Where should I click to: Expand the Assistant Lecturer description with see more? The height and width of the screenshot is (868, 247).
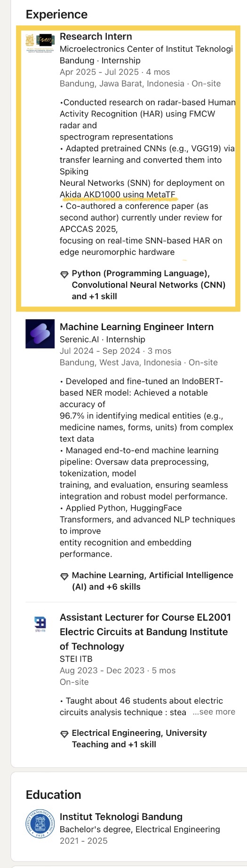[214, 712]
